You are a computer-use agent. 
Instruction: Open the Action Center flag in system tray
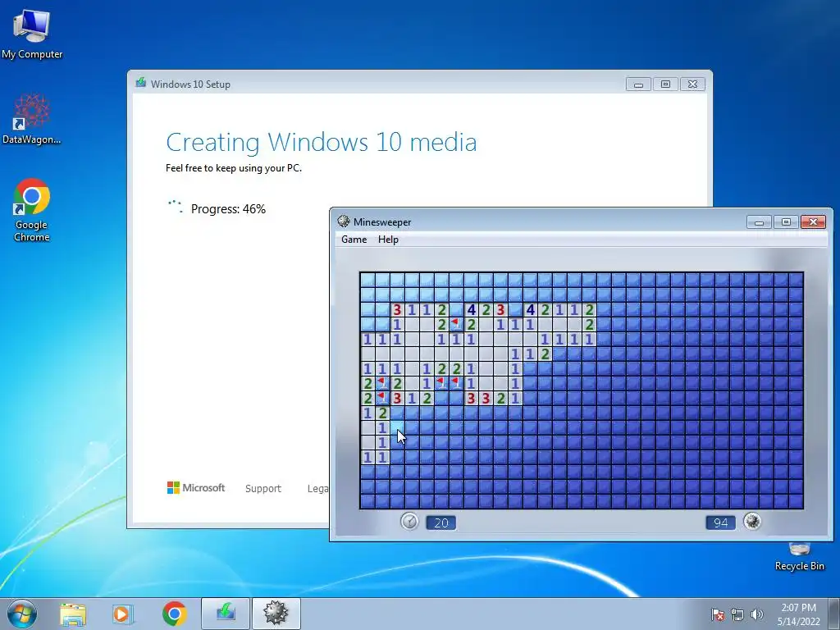[718, 614]
